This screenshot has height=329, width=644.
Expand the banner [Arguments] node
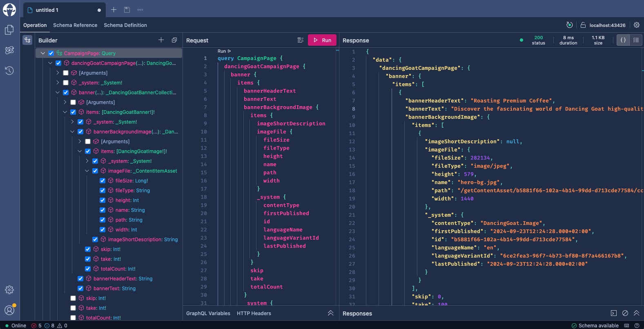[65, 102]
